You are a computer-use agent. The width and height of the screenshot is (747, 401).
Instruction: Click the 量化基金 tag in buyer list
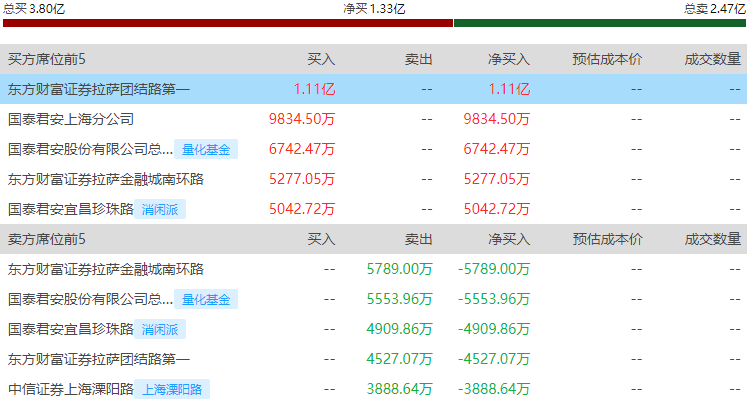pos(206,149)
